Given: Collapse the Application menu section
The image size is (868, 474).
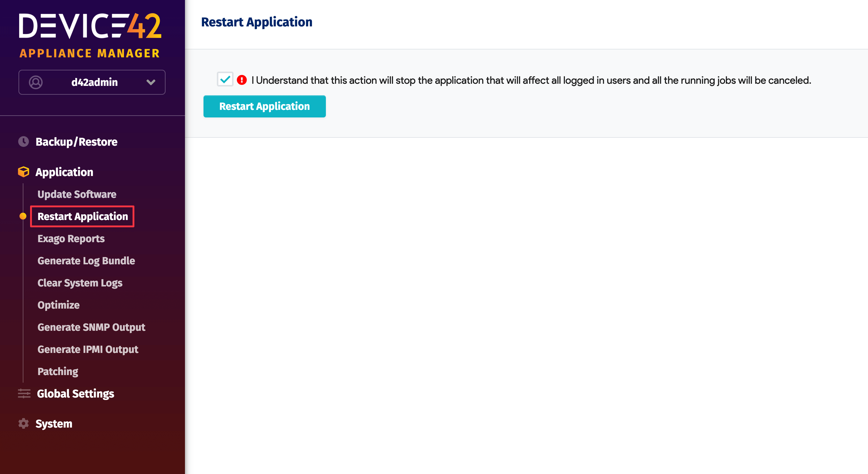Looking at the screenshot, I should pyautogui.click(x=64, y=172).
